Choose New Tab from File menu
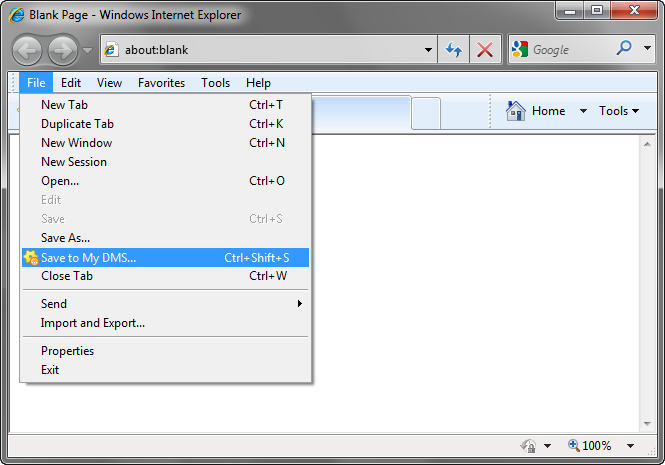Screen dimensions: 665x465 click(x=165, y=105)
